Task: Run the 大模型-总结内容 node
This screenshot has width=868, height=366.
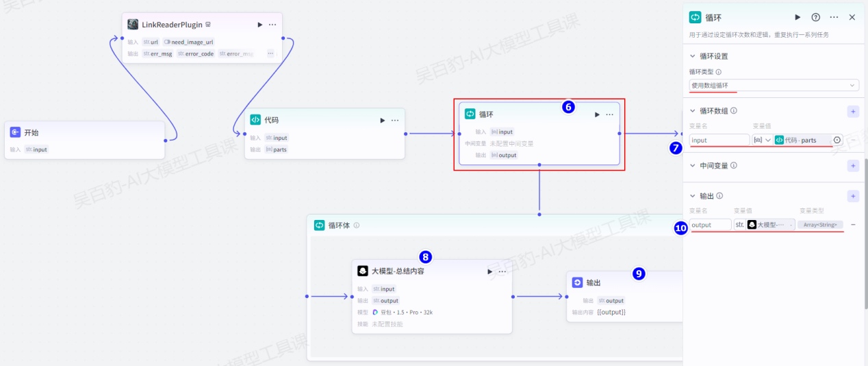Action: pyautogui.click(x=489, y=271)
